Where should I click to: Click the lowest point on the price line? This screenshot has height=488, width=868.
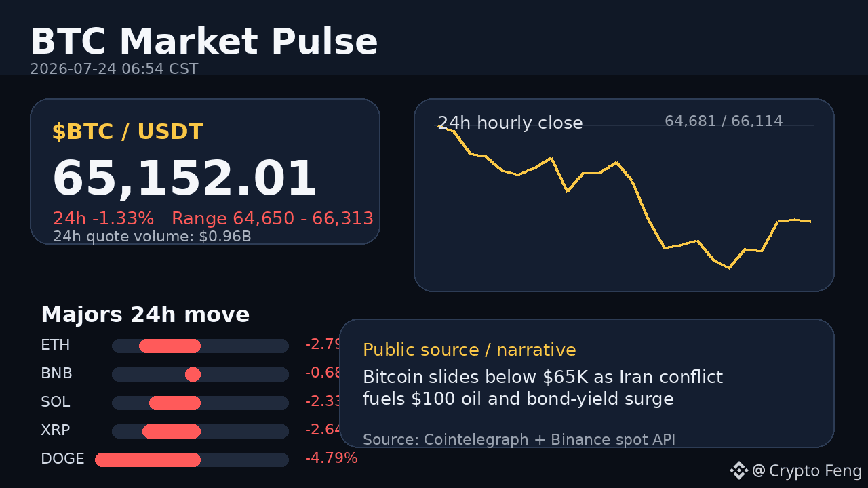(x=729, y=268)
